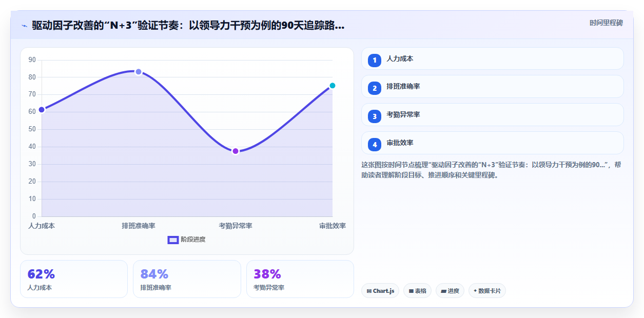
Task: Click the y-axis value 90
Action: 32,60
